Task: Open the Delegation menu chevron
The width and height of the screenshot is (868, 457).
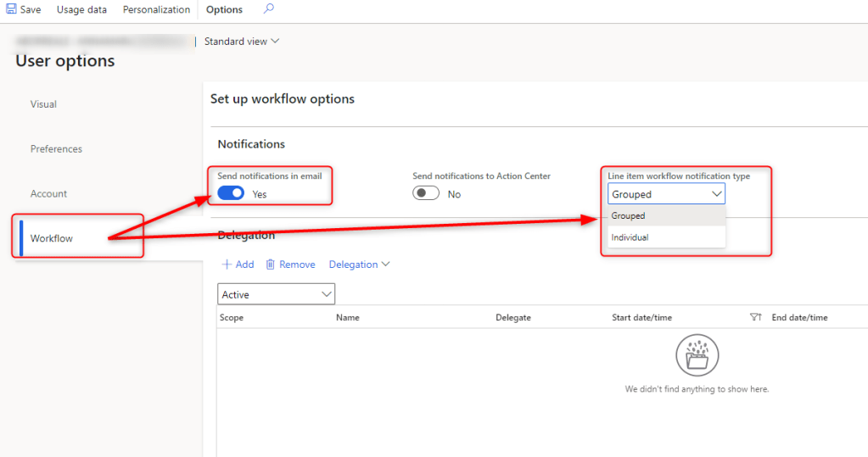Action: click(386, 265)
